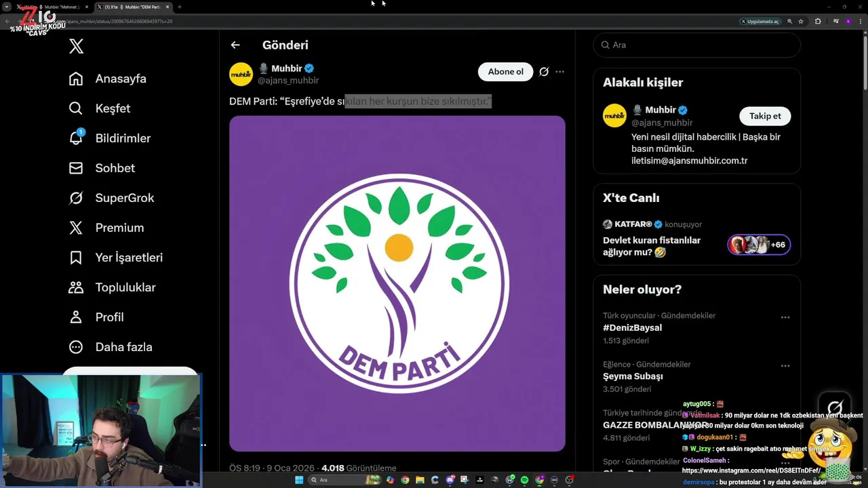Click the zoom magnifier icon in the address bar
868x488 pixels.
(790, 21)
